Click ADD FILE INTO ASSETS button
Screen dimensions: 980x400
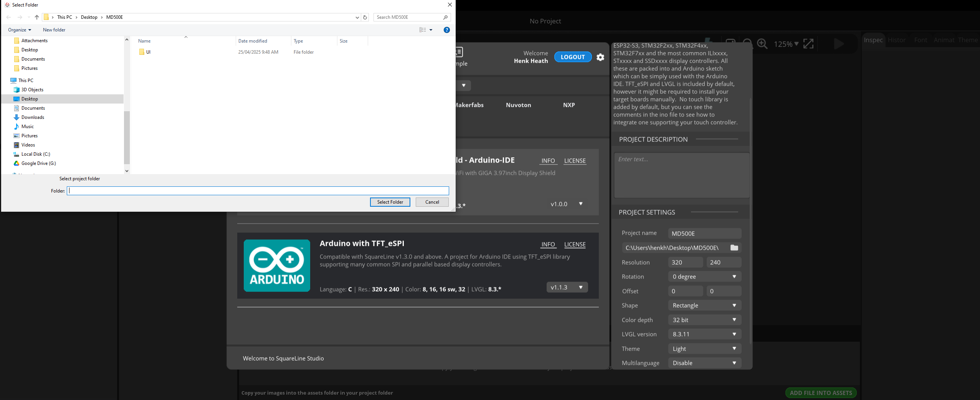pyautogui.click(x=821, y=393)
